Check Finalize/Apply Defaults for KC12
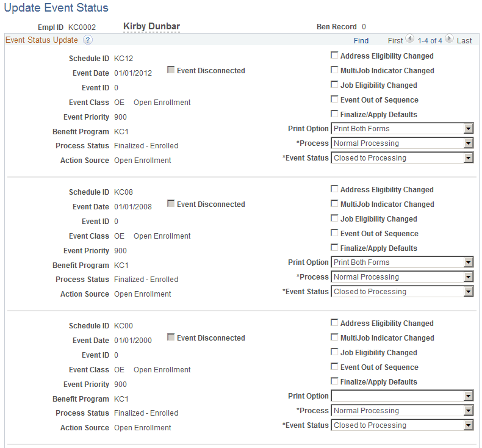Viewport: 482px width, 448px height. (x=334, y=114)
